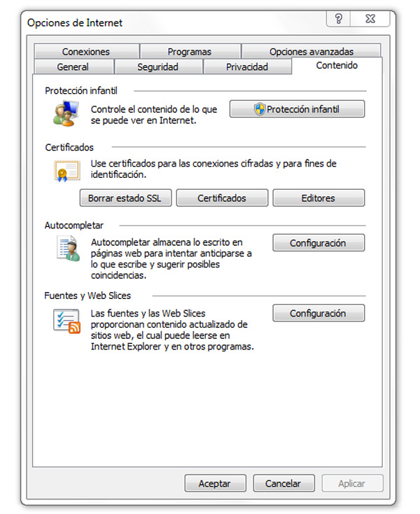This screenshot has width=420, height=514.
Task: Select the General tab
Action: [x=73, y=67]
